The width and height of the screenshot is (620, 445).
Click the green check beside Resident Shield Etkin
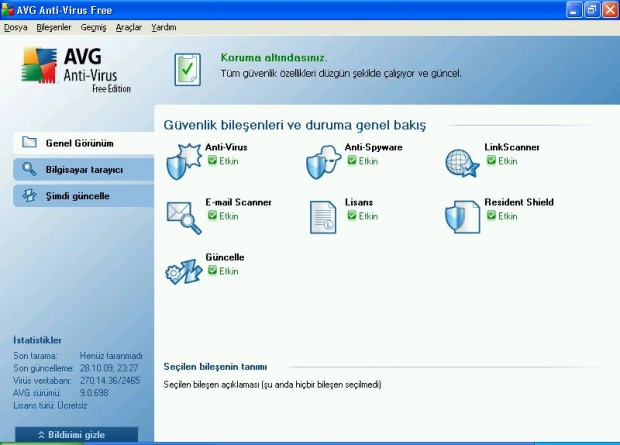click(491, 215)
